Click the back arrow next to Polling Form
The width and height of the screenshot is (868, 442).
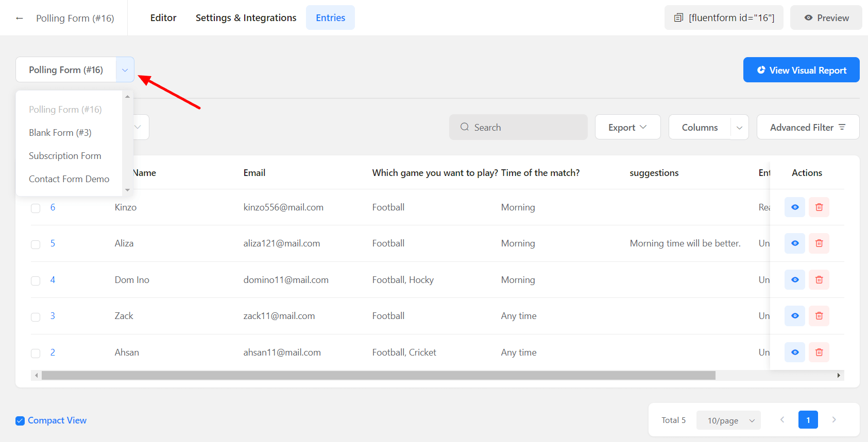click(x=20, y=18)
